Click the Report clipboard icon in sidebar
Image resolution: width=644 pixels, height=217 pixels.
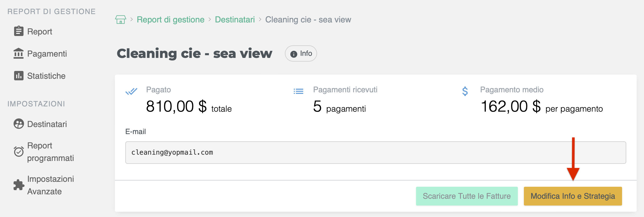coord(19,31)
